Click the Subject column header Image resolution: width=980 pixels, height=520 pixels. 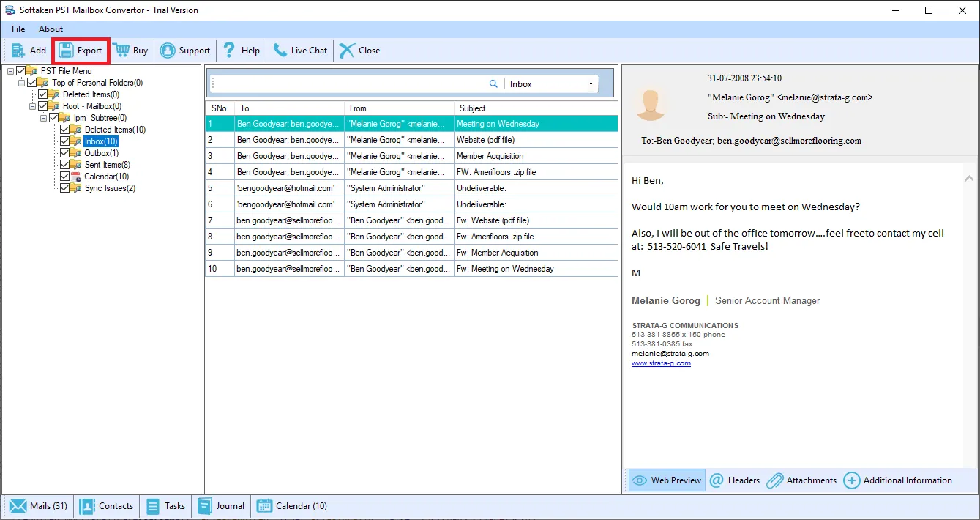click(x=536, y=108)
